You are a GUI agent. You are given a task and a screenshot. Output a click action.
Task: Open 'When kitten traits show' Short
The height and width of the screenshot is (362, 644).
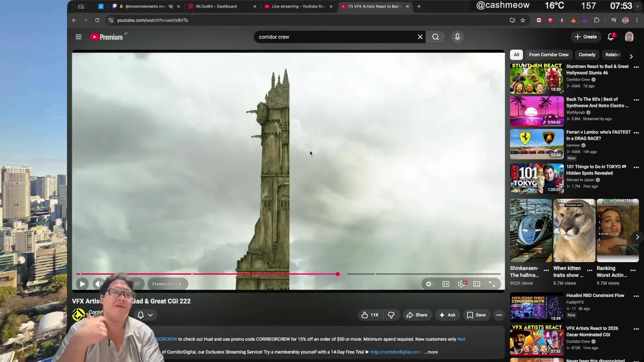click(574, 230)
